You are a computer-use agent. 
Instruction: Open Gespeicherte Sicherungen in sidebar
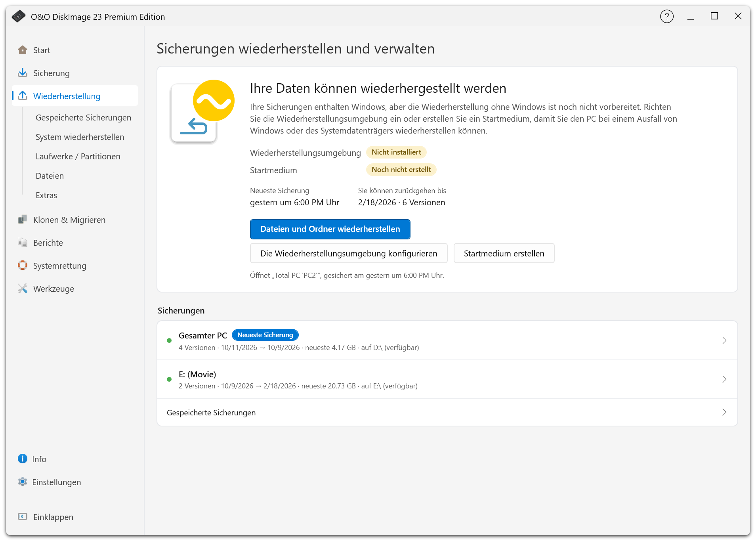[x=83, y=118]
